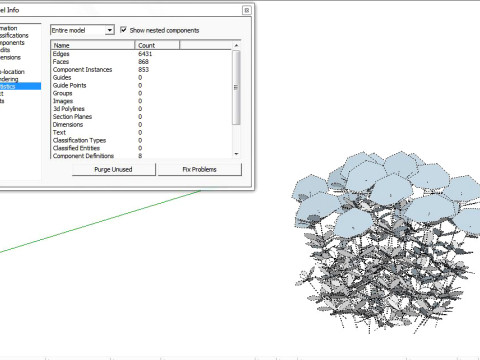Click the statistics list scroll up arrow
The width and height of the screenshot is (480, 360).
click(x=236, y=45)
